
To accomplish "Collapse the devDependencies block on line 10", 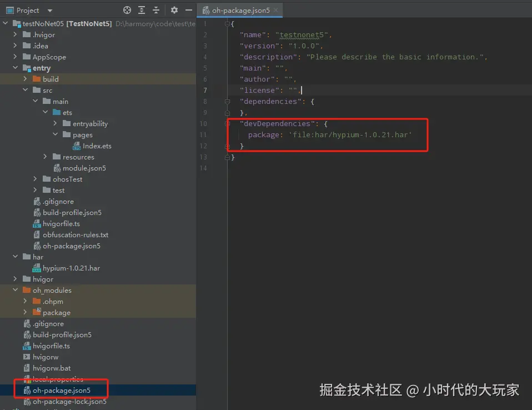I will [x=228, y=123].
